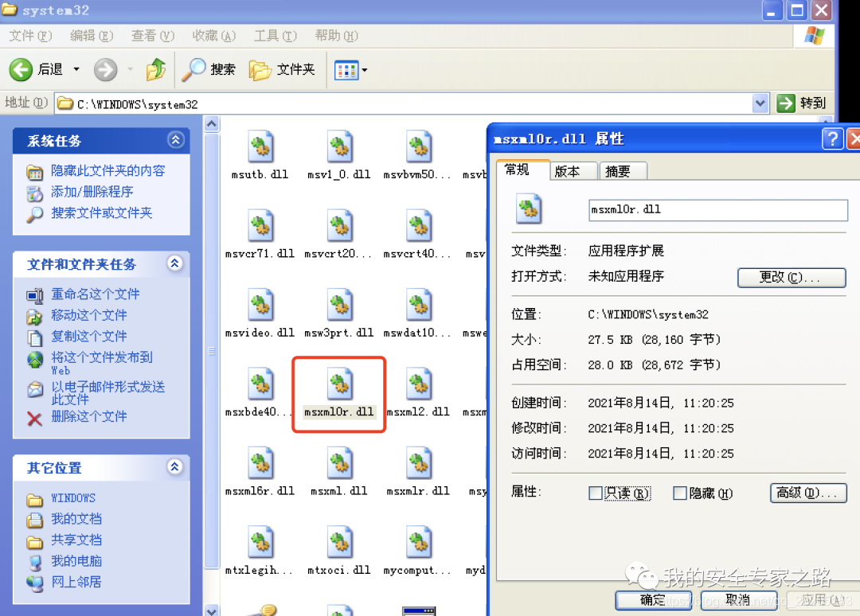Select msw3prt.dll file icon

tap(339, 305)
